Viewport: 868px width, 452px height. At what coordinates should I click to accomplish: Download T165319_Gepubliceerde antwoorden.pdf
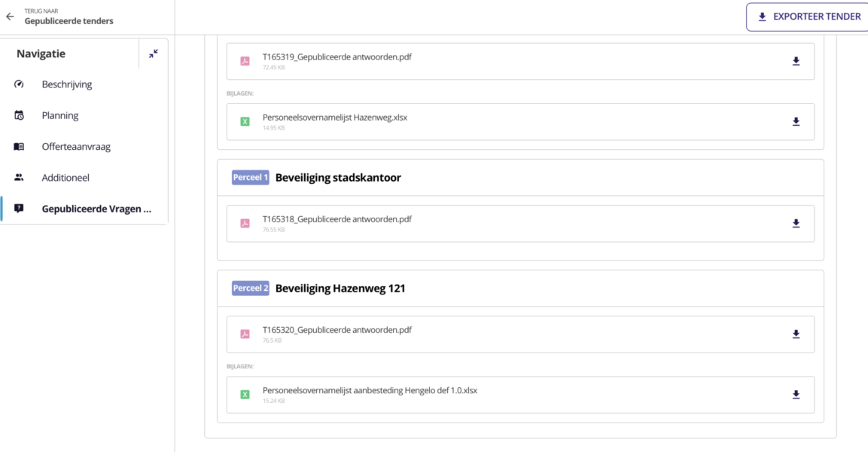point(796,60)
